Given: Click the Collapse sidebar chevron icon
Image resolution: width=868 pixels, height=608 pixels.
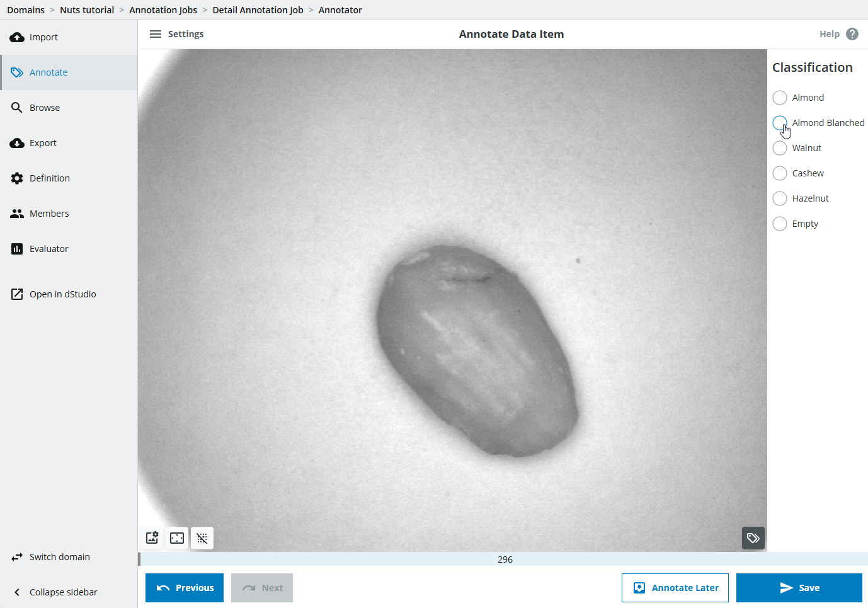Looking at the screenshot, I should point(17,592).
